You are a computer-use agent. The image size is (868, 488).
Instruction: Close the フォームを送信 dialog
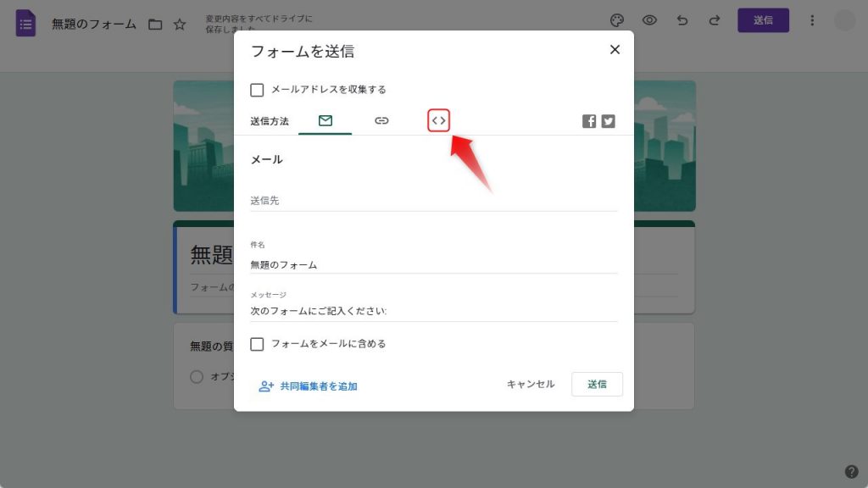615,50
